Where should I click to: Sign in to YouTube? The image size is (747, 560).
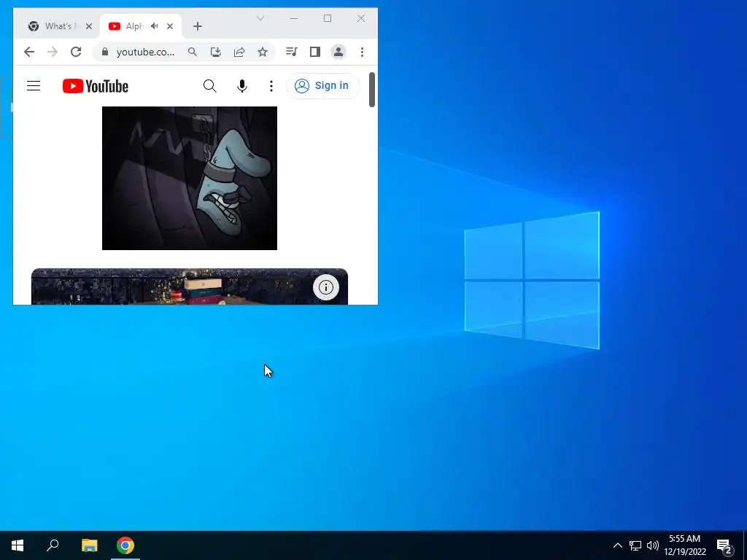click(322, 86)
